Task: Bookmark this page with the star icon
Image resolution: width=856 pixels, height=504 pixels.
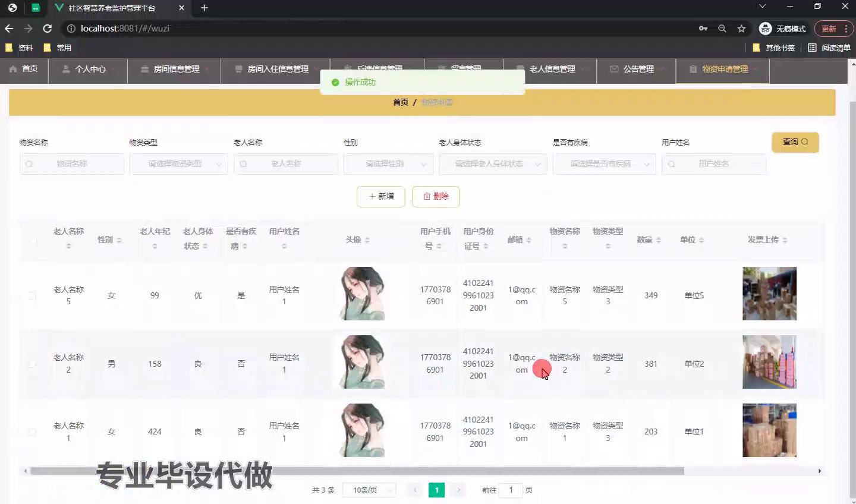Action: click(741, 29)
